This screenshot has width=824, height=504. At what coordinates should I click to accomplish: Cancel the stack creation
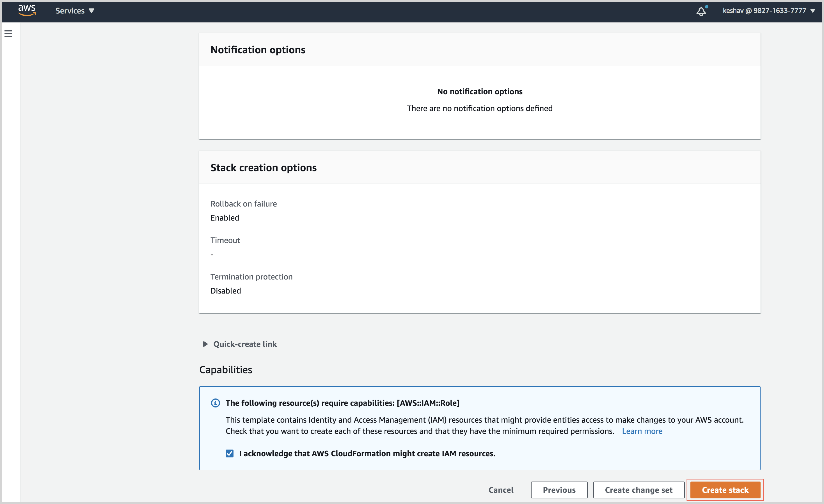pos(501,490)
